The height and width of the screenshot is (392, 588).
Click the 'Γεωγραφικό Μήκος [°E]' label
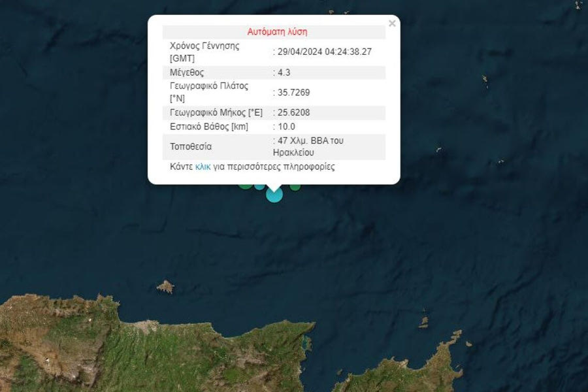216,112
